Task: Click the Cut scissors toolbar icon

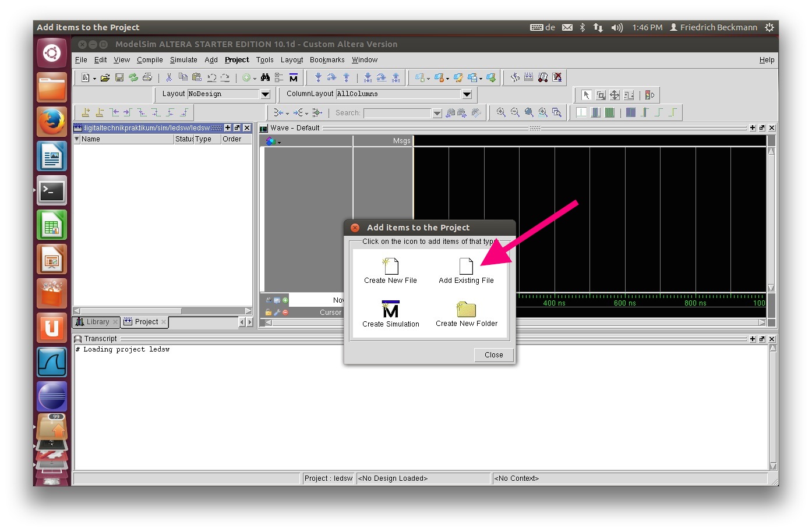Action: (169, 77)
